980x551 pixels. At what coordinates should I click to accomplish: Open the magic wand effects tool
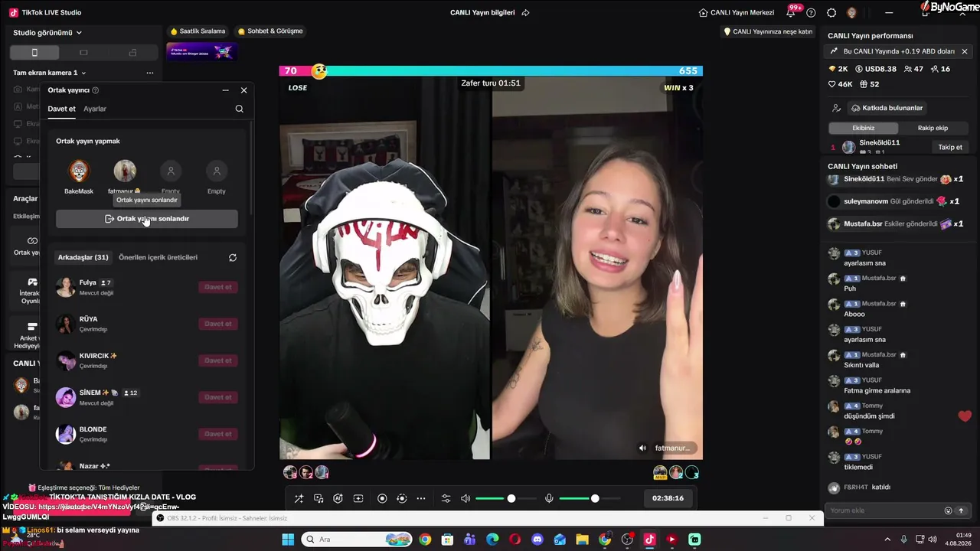click(299, 499)
